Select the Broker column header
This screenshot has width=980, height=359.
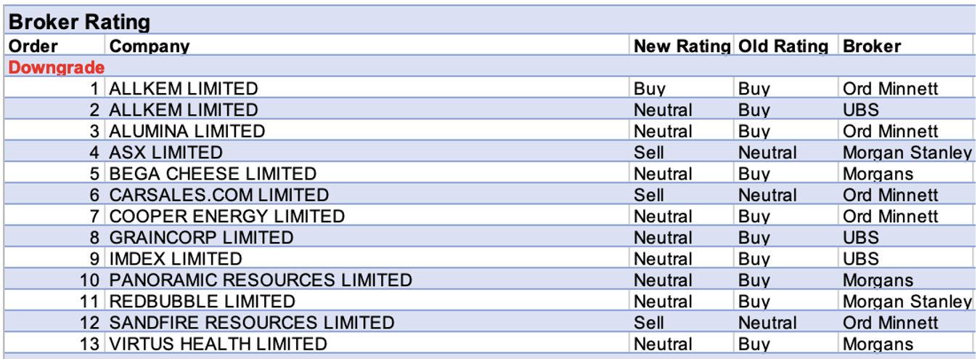[872, 46]
